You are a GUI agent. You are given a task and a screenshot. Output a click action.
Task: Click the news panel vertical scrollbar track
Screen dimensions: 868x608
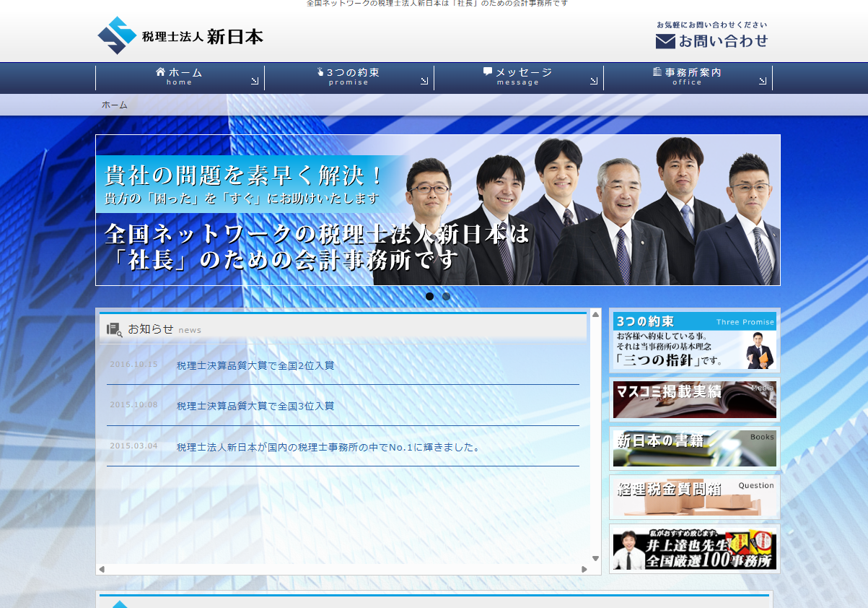[x=595, y=436]
